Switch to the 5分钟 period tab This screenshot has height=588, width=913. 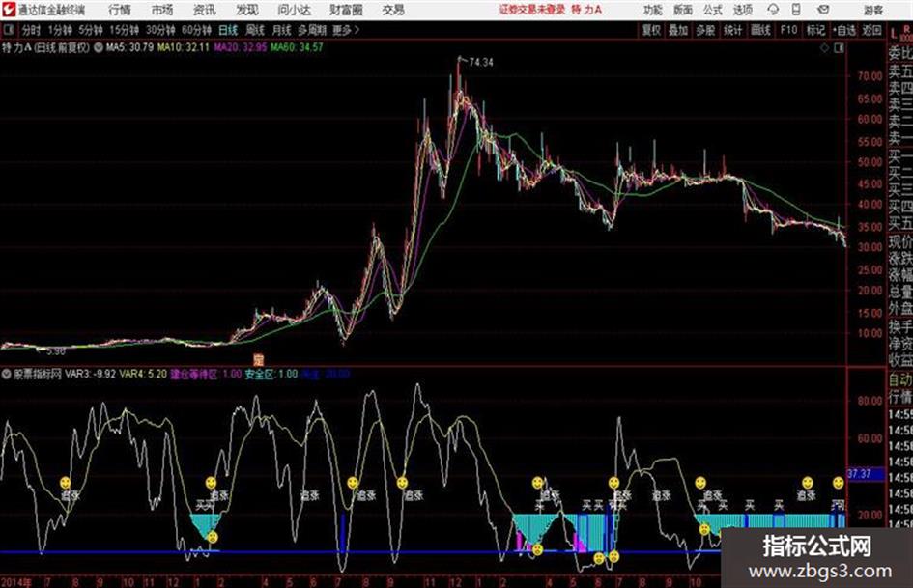coord(91,30)
